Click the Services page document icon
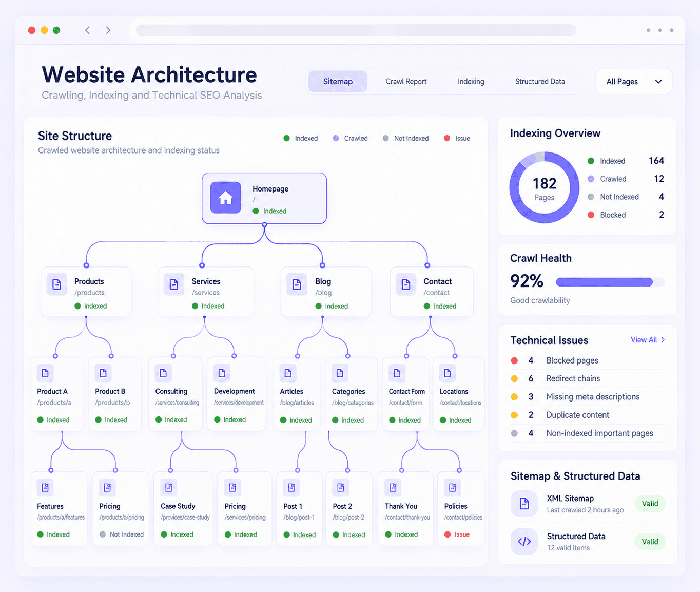 click(174, 284)
